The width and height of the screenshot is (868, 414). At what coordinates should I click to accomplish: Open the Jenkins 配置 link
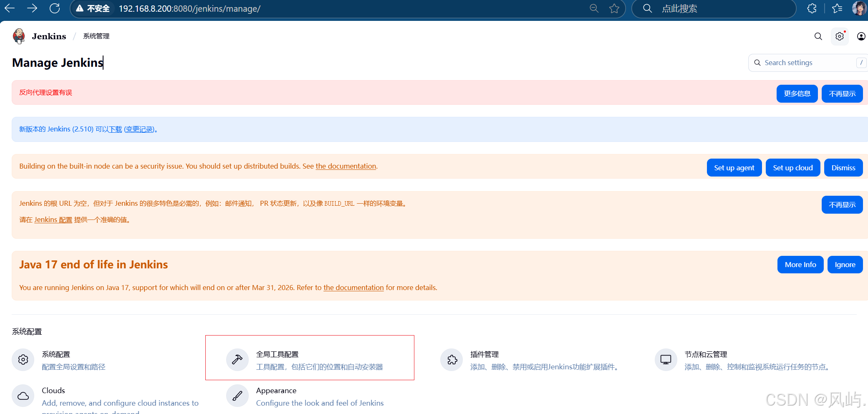53,220
